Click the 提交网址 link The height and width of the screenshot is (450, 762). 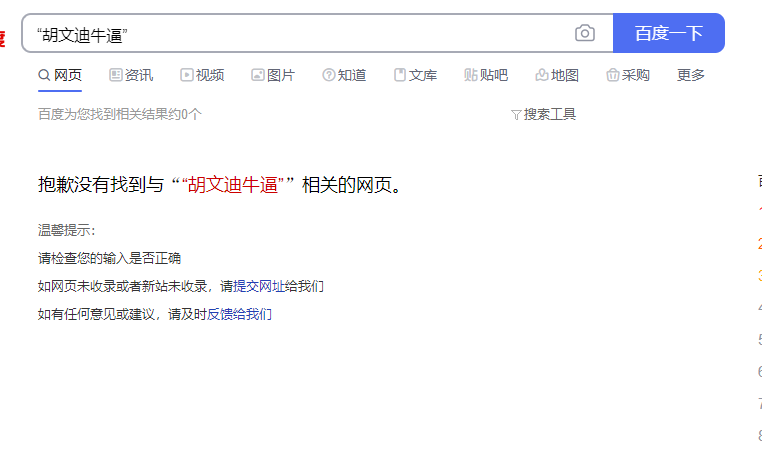(x=259, y=286)
